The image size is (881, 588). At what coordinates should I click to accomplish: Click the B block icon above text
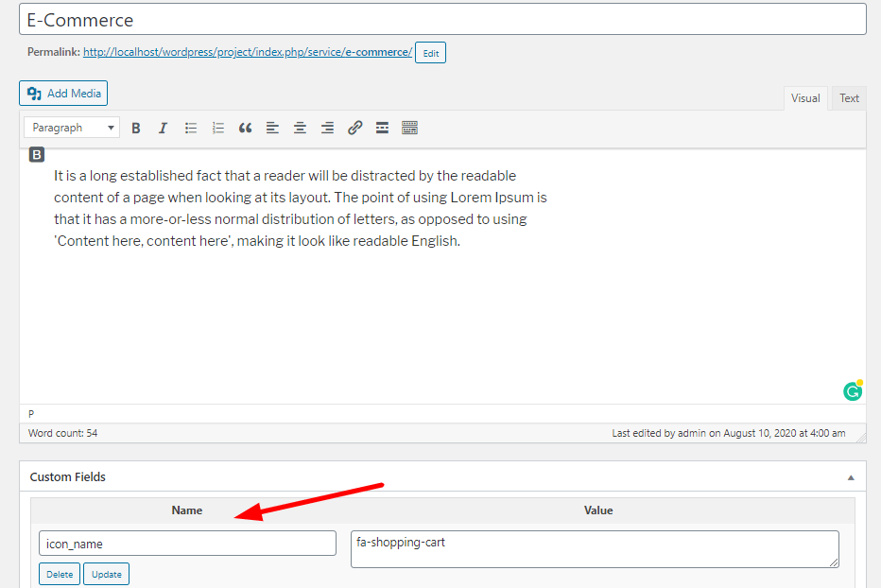pyautogui.click(x=37, y=155)
